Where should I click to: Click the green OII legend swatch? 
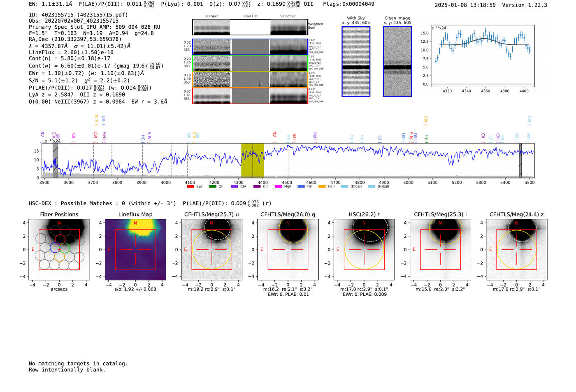212,186
